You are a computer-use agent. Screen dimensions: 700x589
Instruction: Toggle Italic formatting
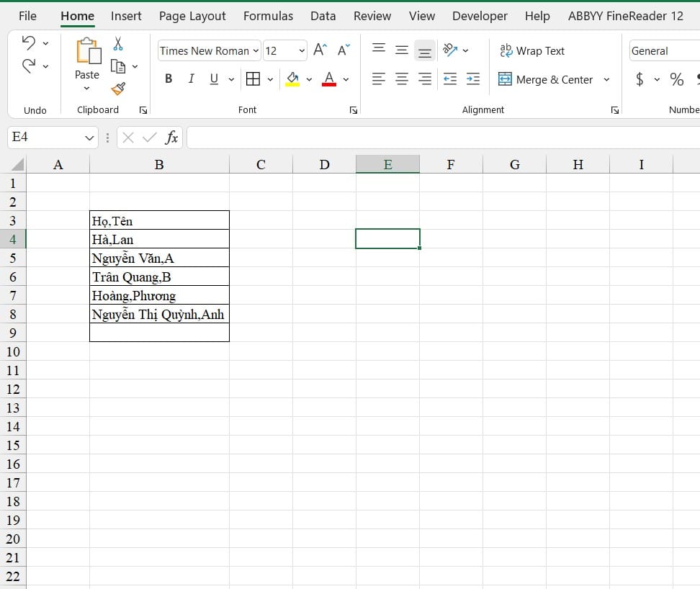tap(191, 79)
